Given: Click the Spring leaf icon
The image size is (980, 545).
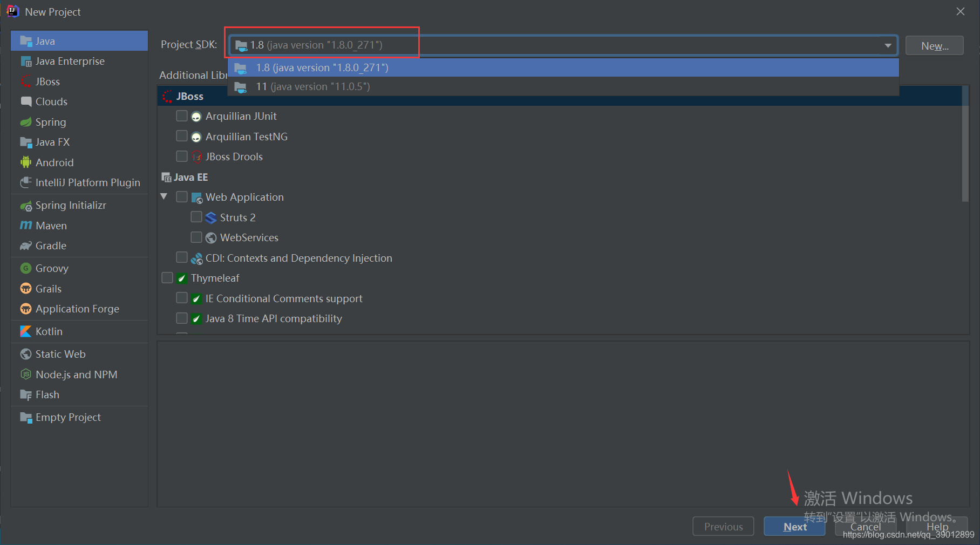Looking at the screenshot, I should (26, 122).
